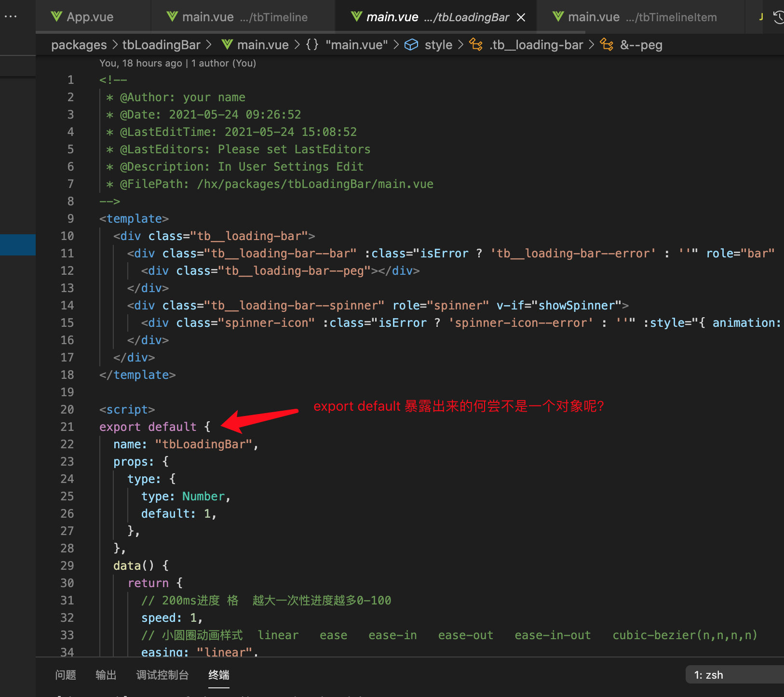Click curly braces symbol icon in breadcrumb
This screenshot has height=697, width=784.
click(x=312, y=45)
